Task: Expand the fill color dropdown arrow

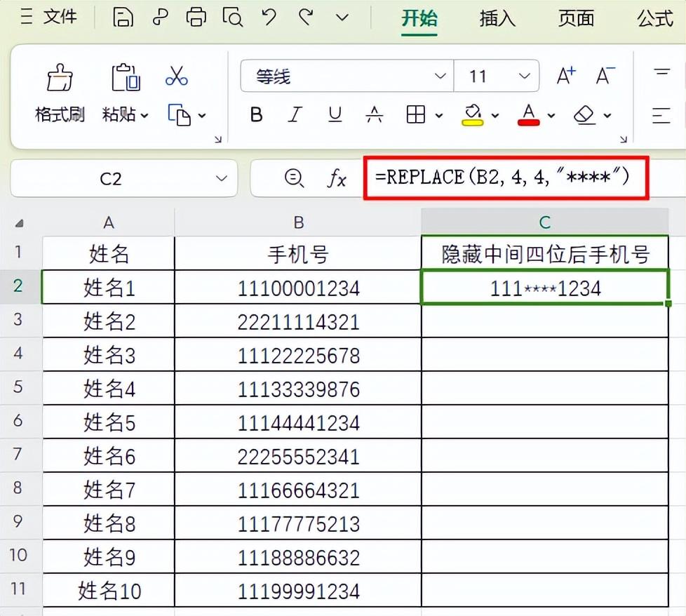Action: pyautogui.click(x=495, y=116)
